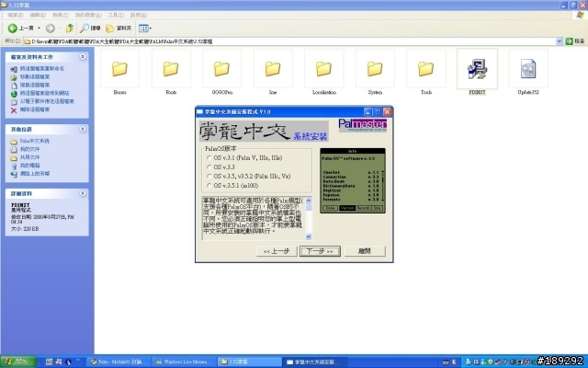Click the copy this file sidebar task
The width and height of the screenshot is (588, 368).
pos(35,86)
